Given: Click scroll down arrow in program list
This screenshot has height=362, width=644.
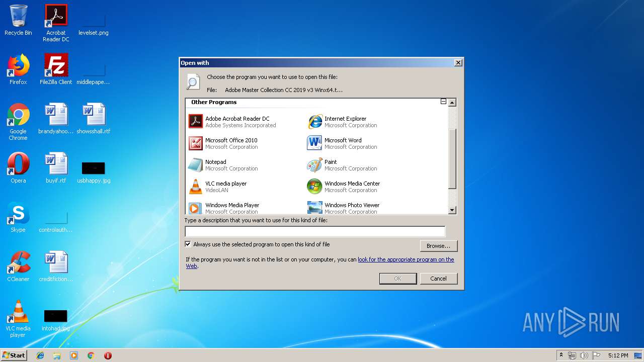Looking at the screenshot, I should [452, 210].
